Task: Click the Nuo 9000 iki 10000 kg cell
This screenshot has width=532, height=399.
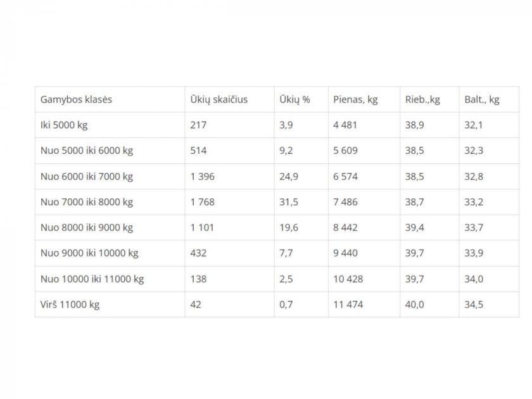Action: (x=110, y=253)
